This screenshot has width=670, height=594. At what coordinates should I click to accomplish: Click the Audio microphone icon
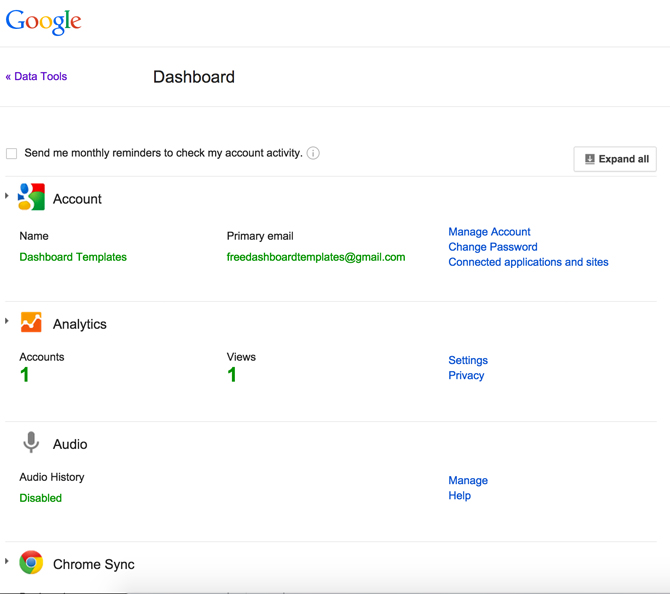click(x=31, y=442)
